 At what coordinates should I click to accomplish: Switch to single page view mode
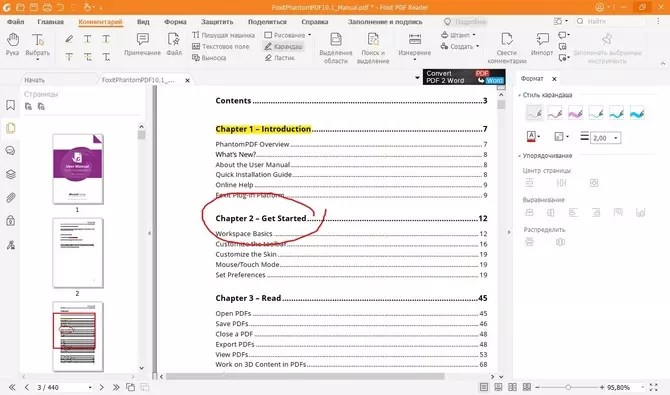[x=484, y=387]
